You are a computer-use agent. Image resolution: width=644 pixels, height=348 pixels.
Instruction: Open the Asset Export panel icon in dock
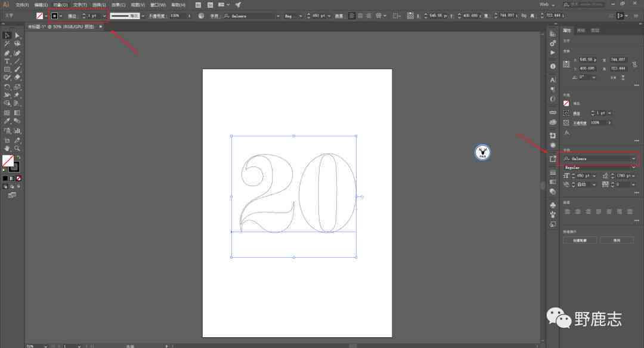click(553, 159)
